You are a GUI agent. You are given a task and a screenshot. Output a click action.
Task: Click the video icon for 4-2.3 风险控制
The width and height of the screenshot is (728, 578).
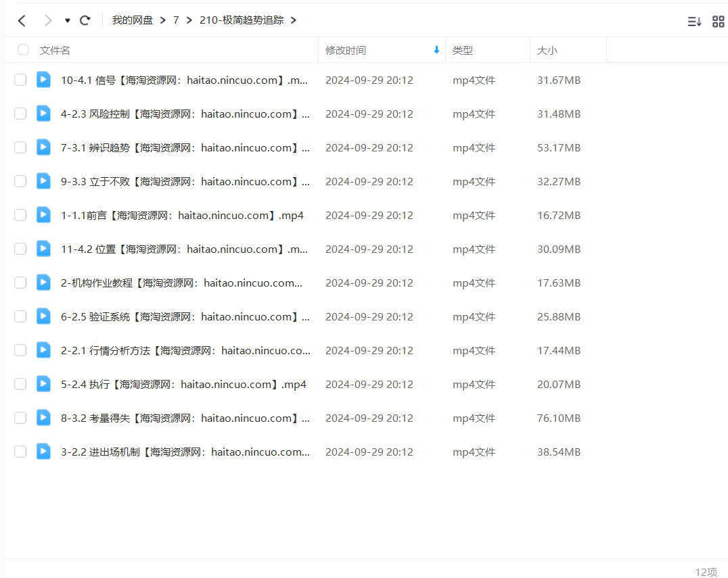[44, 114]
